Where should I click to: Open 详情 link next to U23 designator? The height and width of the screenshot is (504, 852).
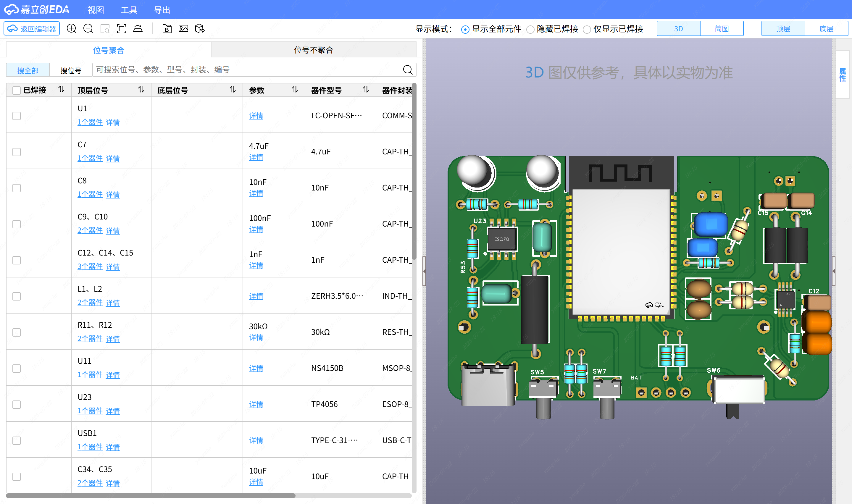pos(113,411)
